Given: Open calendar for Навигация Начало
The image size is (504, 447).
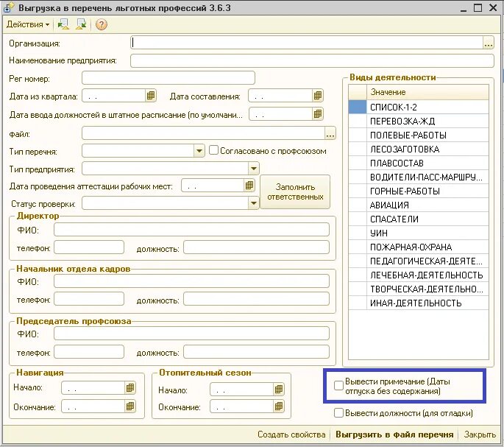Looking at the screenshot, I should click(x=129, y=388).
